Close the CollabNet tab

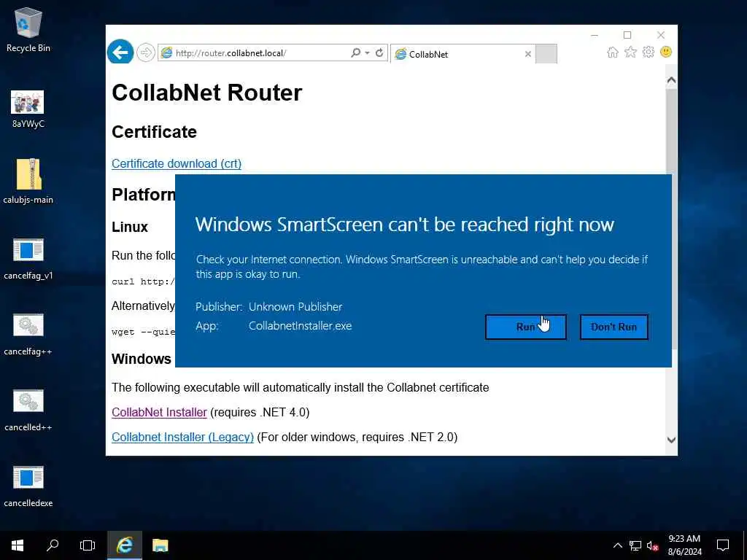click(528, 54)
